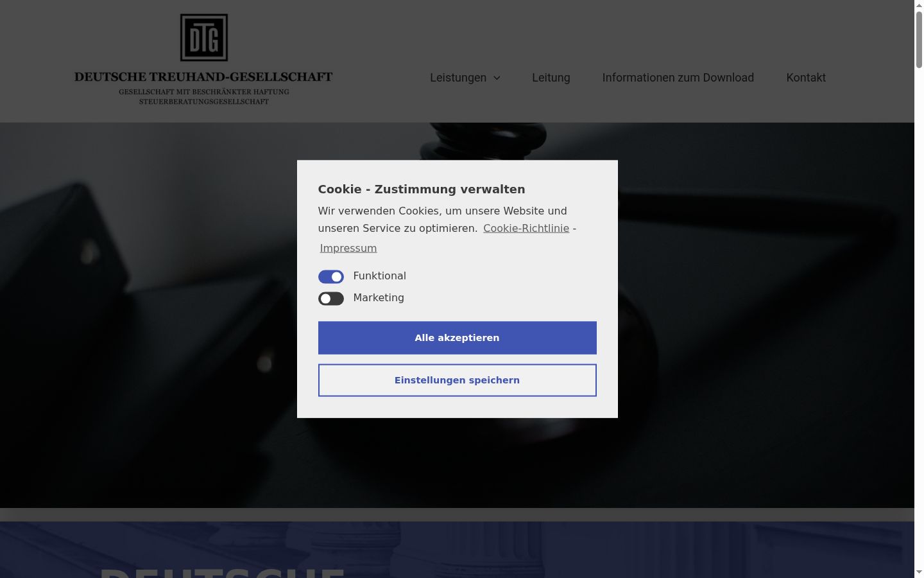
Task: Click the 'Cookie - Zustimmung verwalten' heading
Action: pos(422,189)
